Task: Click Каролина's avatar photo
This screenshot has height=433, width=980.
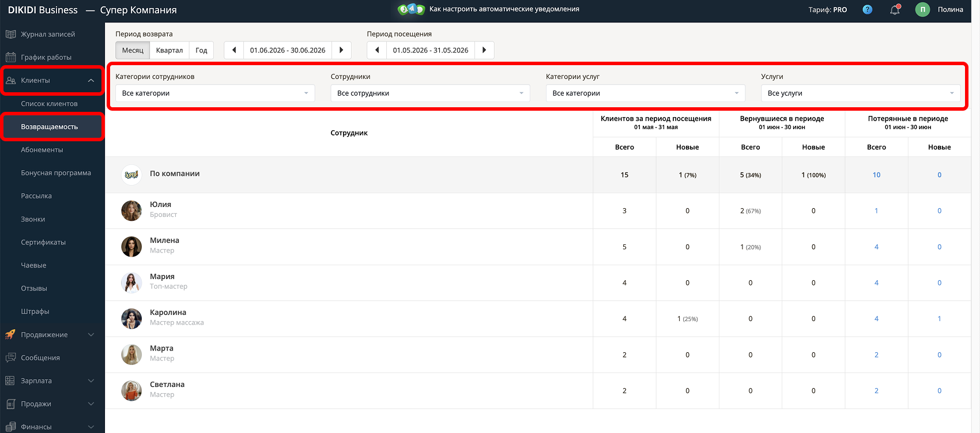Action: tap(131, 318)
